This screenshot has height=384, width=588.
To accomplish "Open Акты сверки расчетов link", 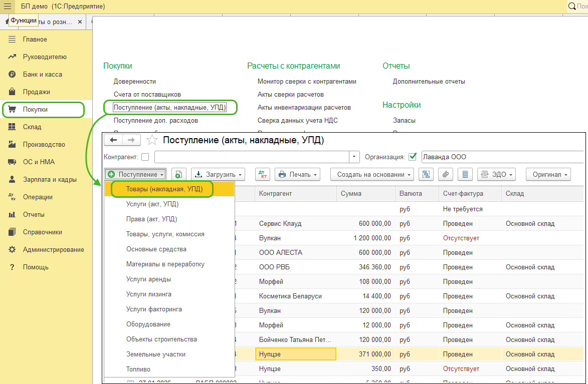I will tap(291, 95).
